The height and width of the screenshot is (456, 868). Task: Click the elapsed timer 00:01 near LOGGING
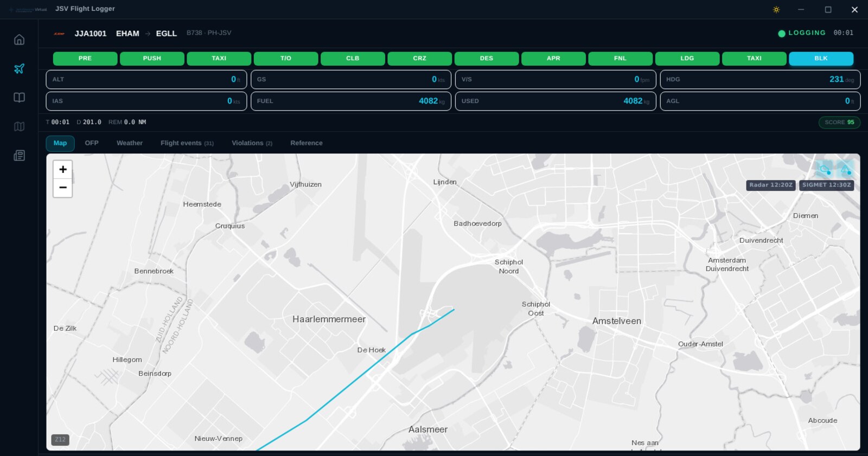[844, 33]
